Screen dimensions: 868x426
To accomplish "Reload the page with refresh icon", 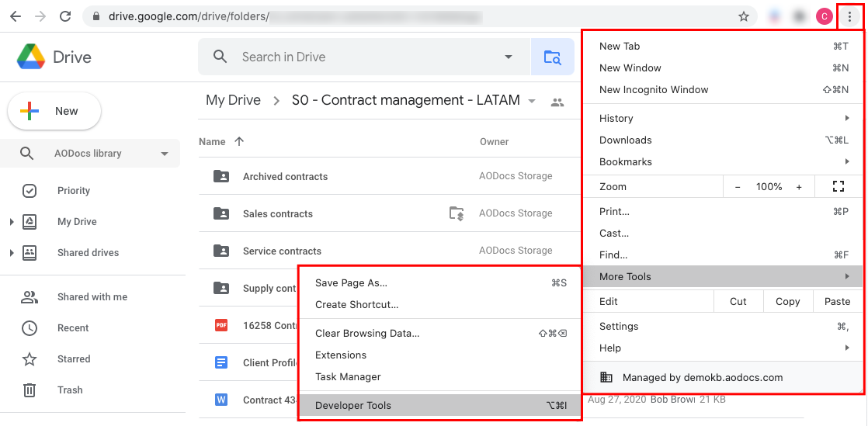I will click(65, 16).
